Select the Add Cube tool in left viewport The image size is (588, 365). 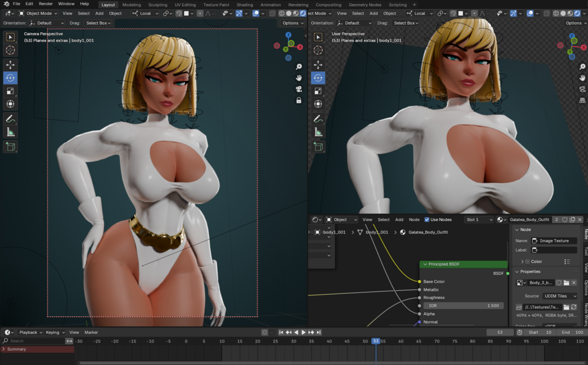(10, 147)
